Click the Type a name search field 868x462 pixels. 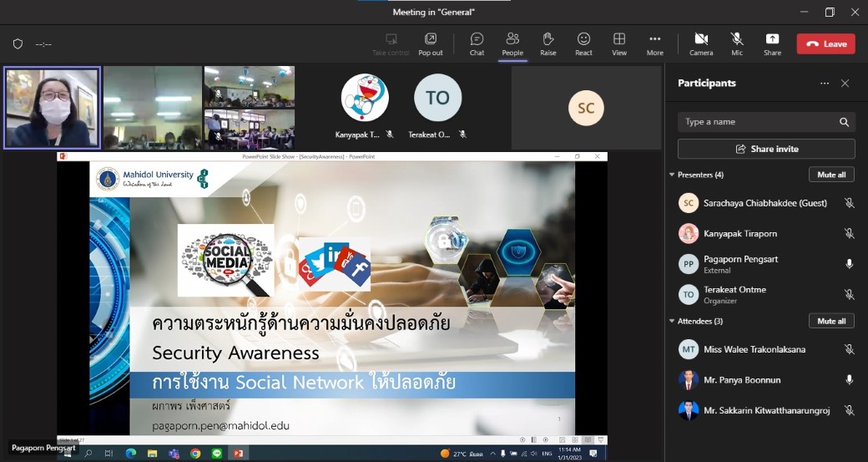(758, 122)
